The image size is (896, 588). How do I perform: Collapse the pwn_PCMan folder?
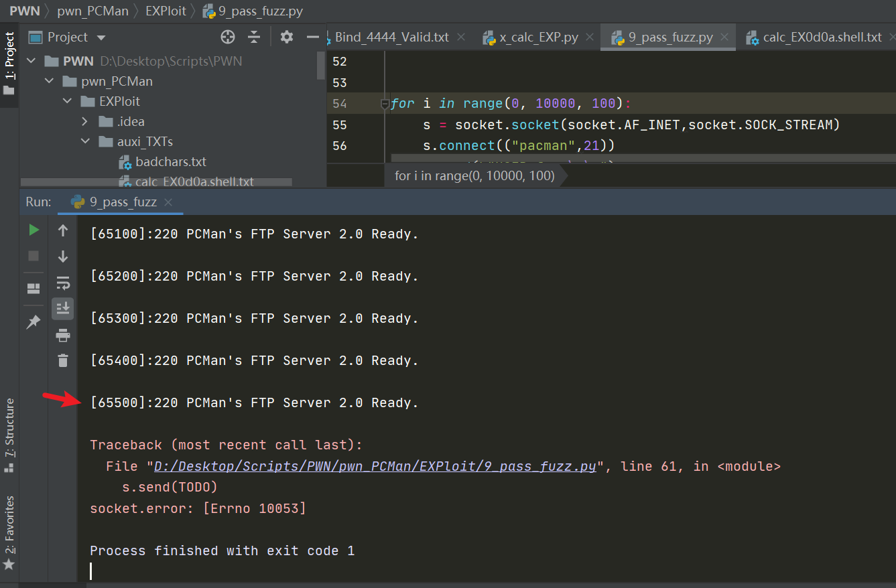pos(49,81)
